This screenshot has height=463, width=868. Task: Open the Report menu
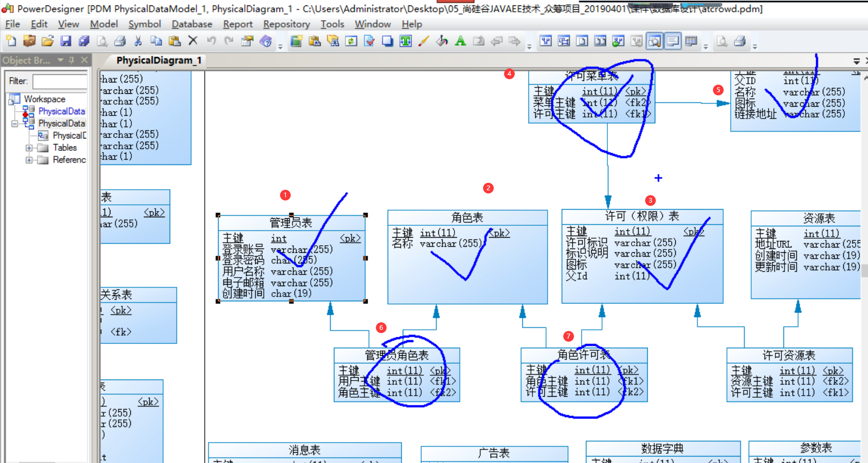(x=237, y=24)
